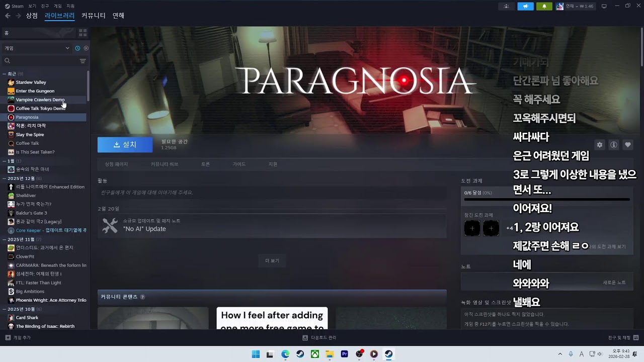This screenshot has width=644, height=362.
Task: Select Baldur's Gate 3 in library
Action: (31, 213)
